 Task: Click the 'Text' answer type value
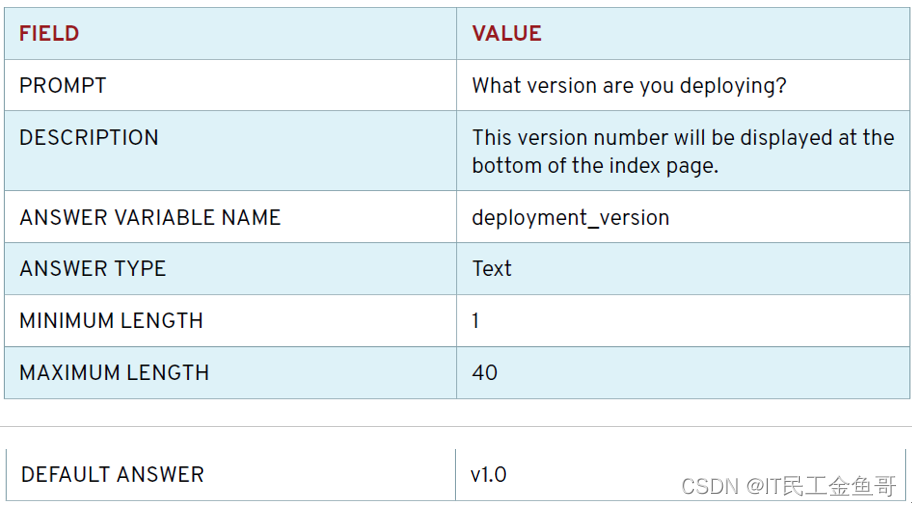(x=491, y=269)
